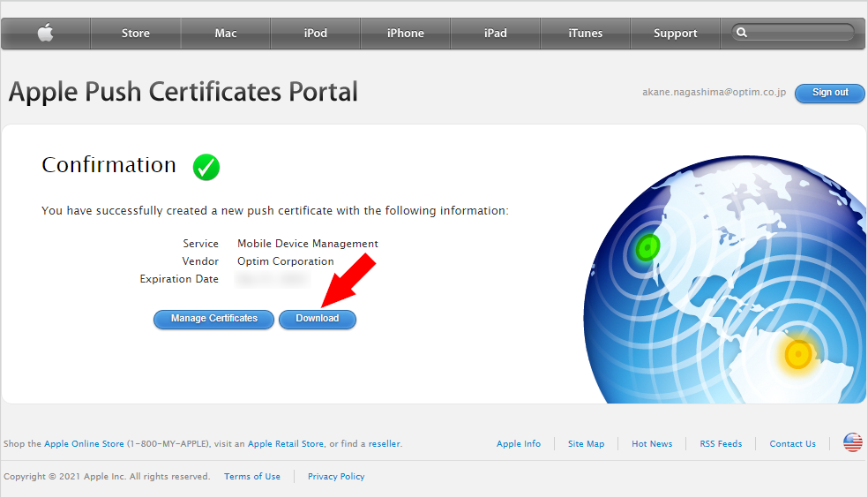Click the Confirmation heading text

coord(109,165)
